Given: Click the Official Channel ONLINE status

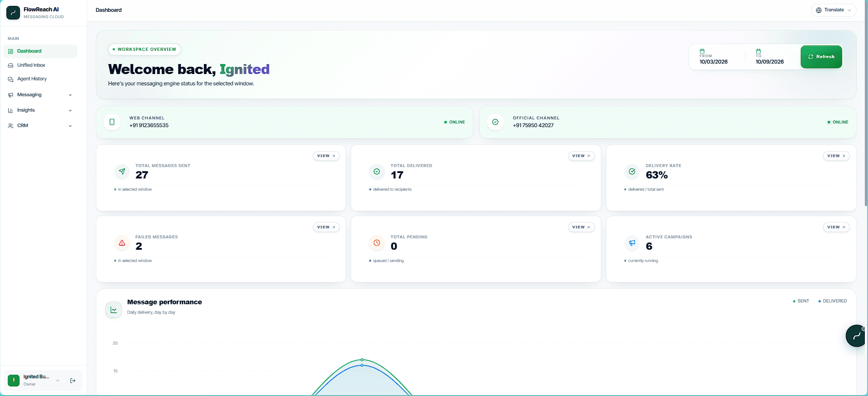Looking at the screenshot, I should [838, 122].
